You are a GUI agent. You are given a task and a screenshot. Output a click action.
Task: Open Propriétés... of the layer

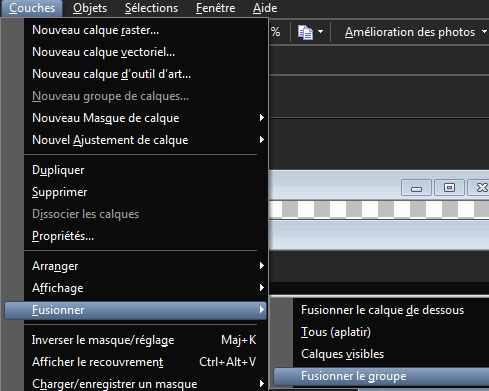pos(146,236)
